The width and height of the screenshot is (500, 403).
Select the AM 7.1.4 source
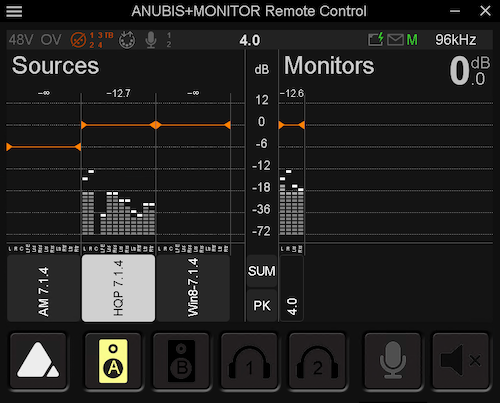(x=43, y=288)
